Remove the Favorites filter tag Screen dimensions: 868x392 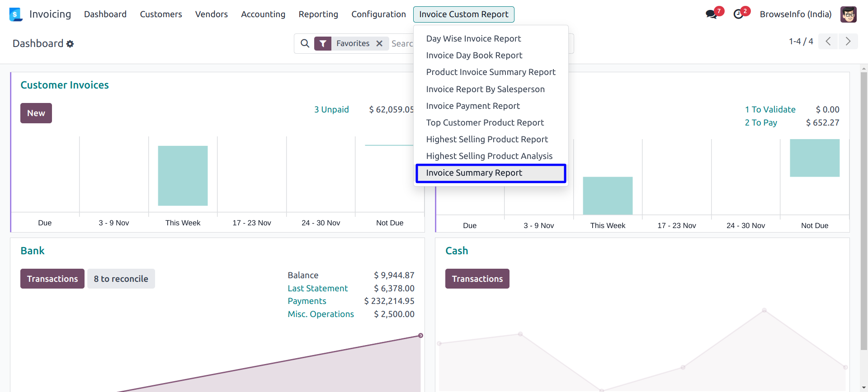379,43
